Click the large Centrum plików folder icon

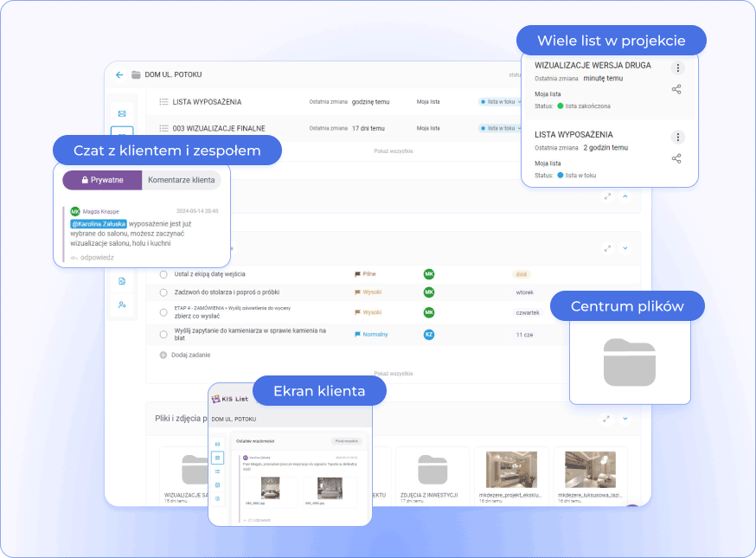[x=630, y=362]
